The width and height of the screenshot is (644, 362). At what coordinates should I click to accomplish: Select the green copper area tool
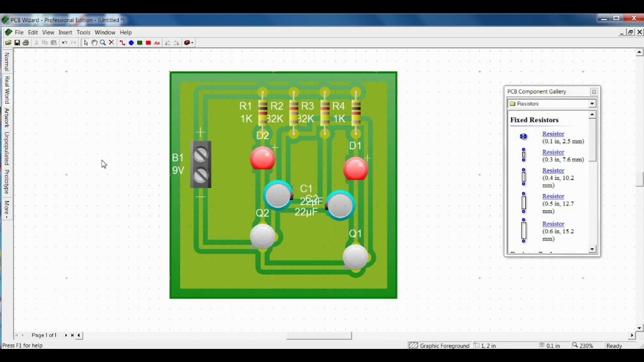pos(140,43)
